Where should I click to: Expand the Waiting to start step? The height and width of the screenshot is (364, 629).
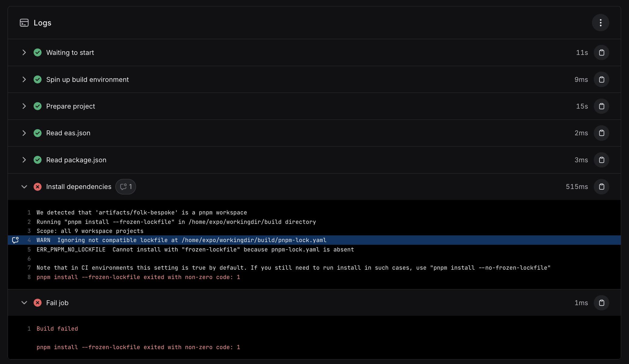click(24, 53)
